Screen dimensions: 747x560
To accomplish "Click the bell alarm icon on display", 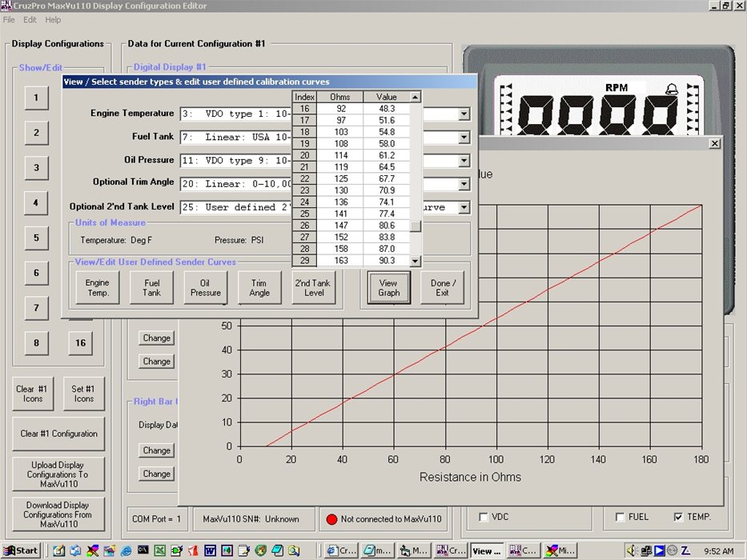I will point(672,89).
